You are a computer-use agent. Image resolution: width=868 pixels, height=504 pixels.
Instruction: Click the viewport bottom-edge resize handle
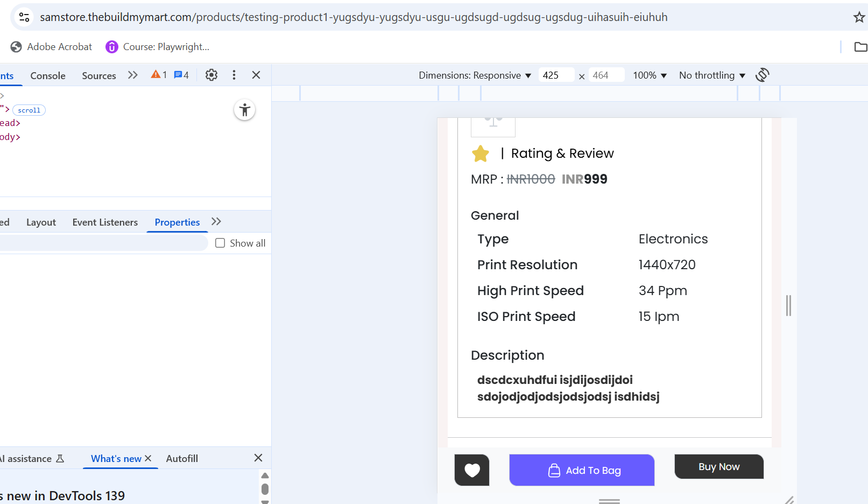tap(609, 501)
